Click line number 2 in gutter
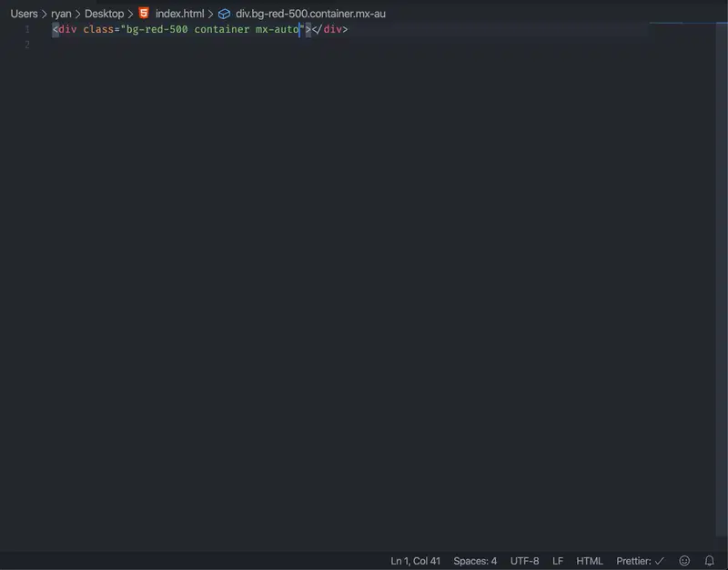This screenshot has height=570, width=728. click(x=27, y=45)
